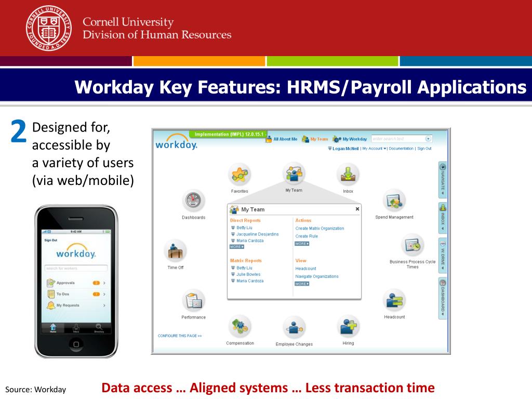Click the Implementation 12.0.15.1 green banner
The height and width of the screenshot is (399, 532).
pos(228,135)
